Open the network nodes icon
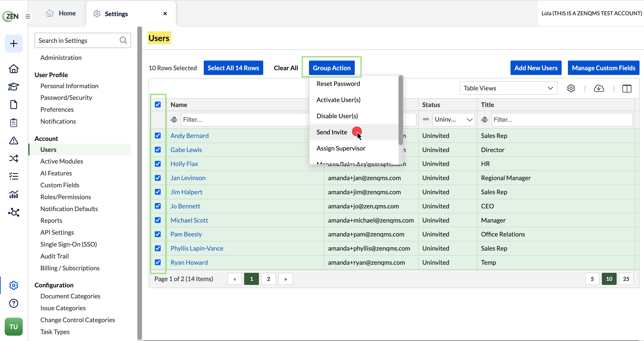644x341 pixels. pos(13,212)
